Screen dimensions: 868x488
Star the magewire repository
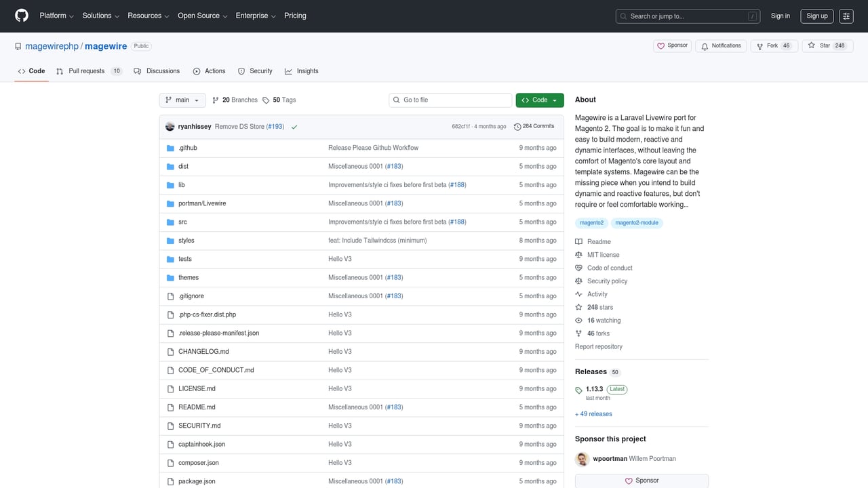coord(826,45)
